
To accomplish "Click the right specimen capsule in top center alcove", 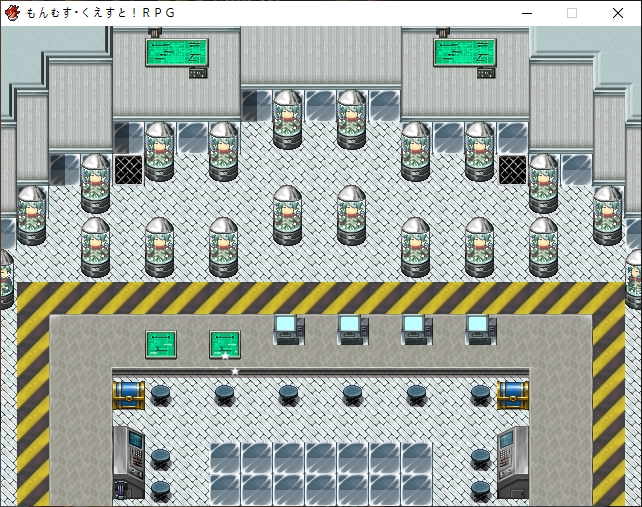I will pyautogui.click(x=352, y=120).
